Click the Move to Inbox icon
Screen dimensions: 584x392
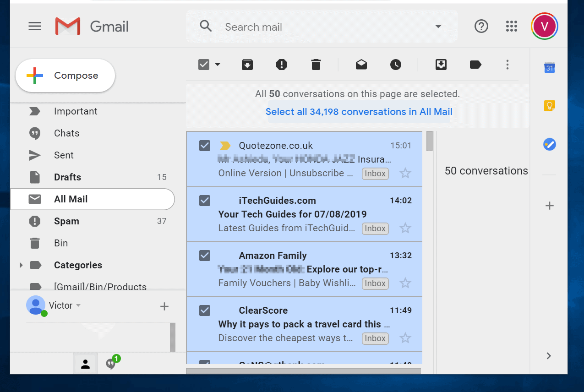click(441, 65)
